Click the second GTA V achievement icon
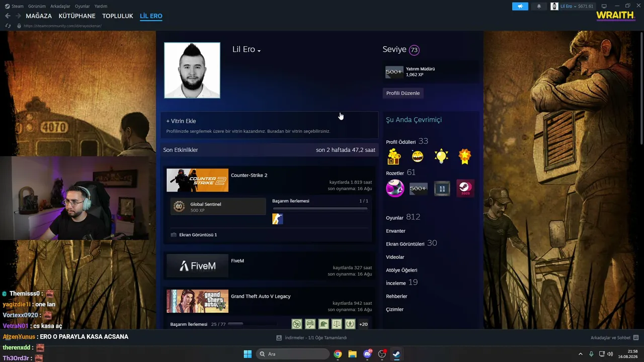The height and width of the screenshot is (362, 644). [x=310, y=324]
